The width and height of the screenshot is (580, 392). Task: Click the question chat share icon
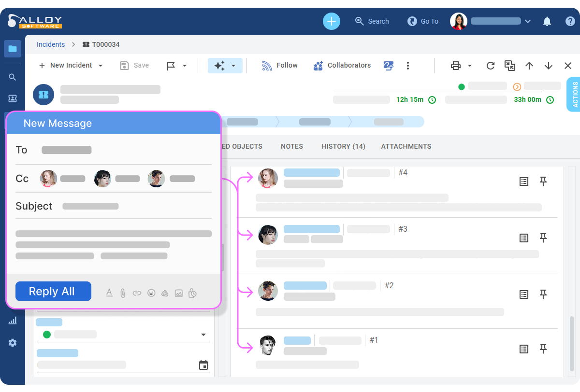click(x=389, y=66)
